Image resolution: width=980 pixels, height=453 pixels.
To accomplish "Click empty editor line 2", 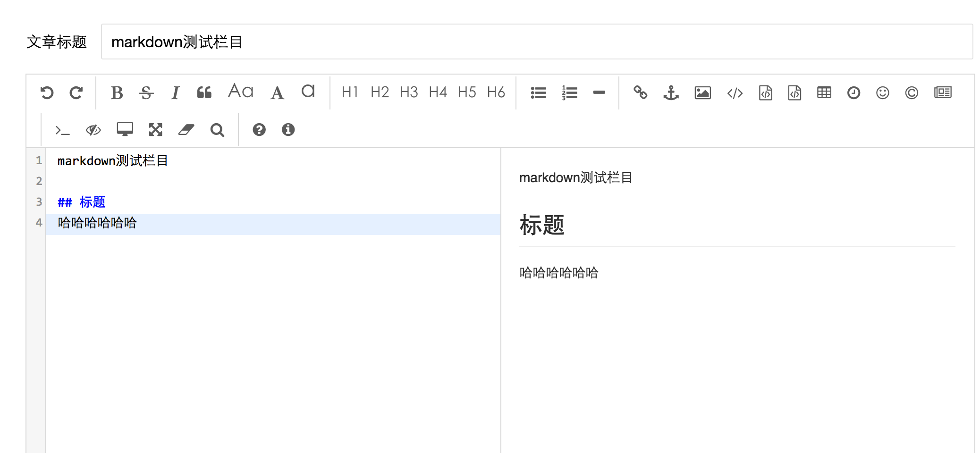I will [x=273, y=181].
